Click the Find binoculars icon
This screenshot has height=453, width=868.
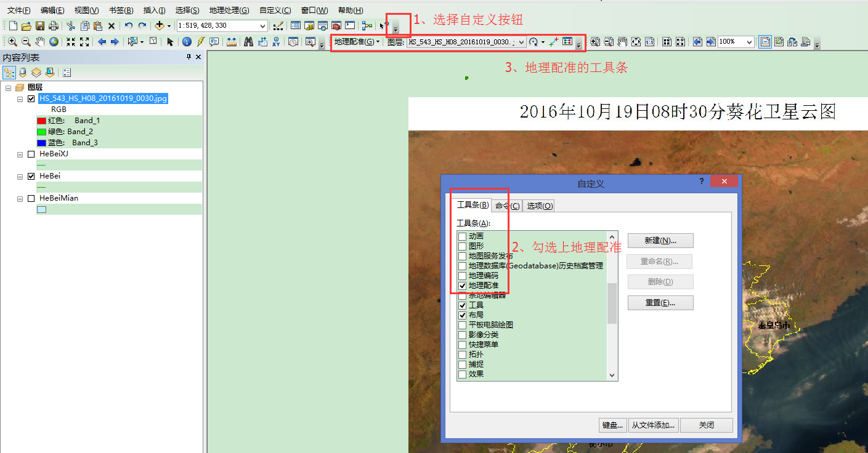pyautogui.click(x=248, y=42)
